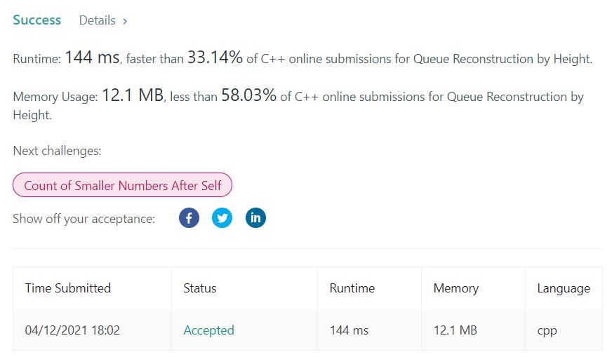Share acceptance on Twitter

(222, 218)
